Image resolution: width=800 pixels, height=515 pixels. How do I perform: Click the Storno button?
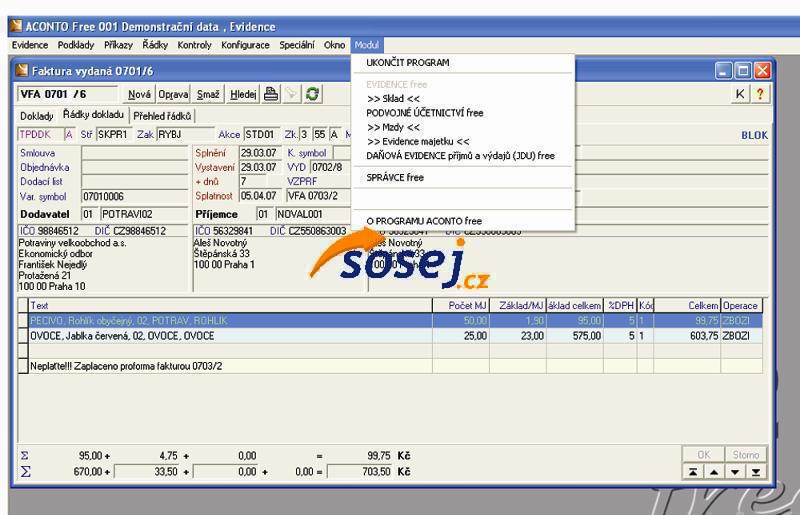click(745, 454)
